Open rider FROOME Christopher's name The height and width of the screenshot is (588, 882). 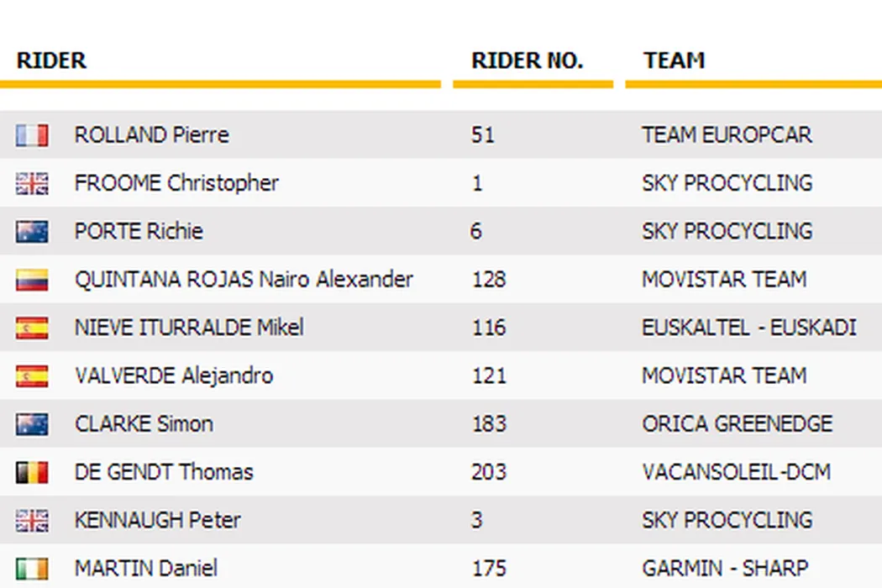tap(176, 183)
